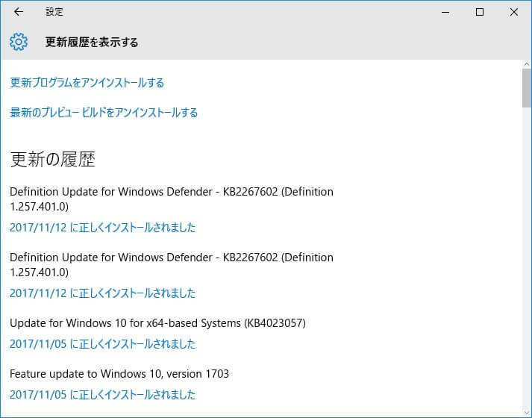Open 更新プログラムをアンインストールする link

coord(87,82)
